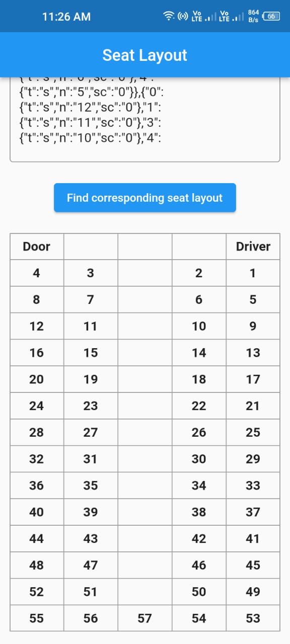
Task: Select seat number 28
Action: [x=36, y=432]
